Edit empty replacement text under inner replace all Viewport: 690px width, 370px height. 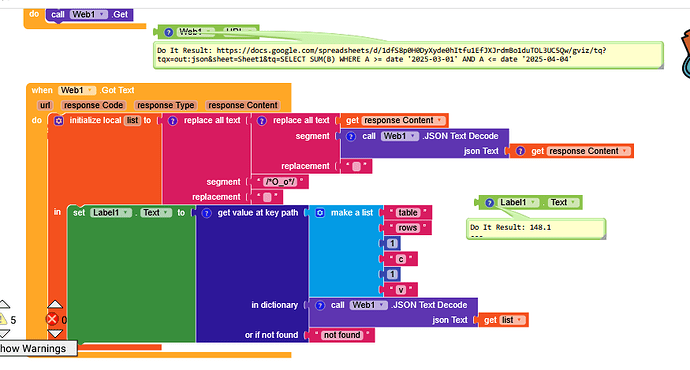click(356, 166)
